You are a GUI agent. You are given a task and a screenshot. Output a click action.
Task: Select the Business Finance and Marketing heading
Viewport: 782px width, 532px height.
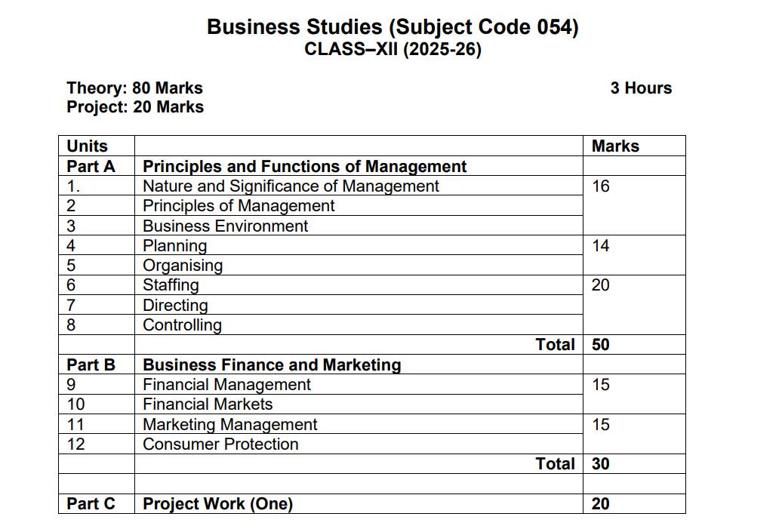pos(272,365)
